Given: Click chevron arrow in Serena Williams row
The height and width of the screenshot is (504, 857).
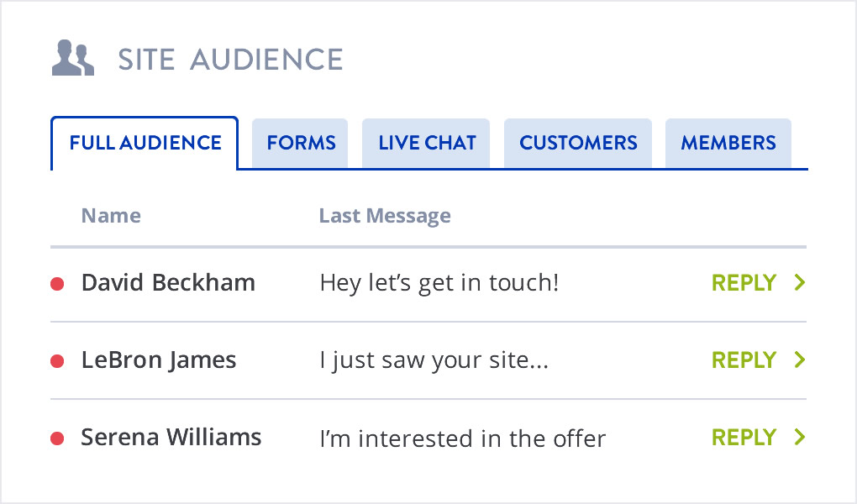Looking at the screenshot, I should pyautogui.click(x=799, y=438).
